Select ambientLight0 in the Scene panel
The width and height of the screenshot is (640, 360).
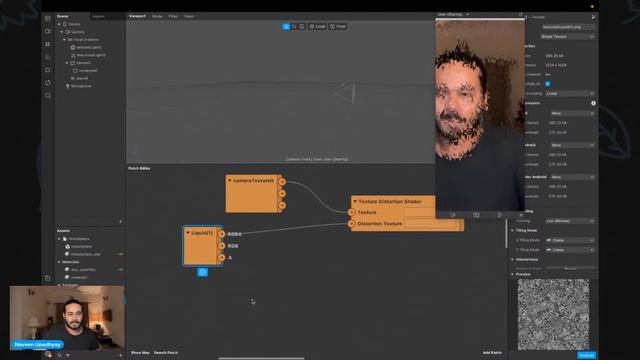[x=89, y=47]
